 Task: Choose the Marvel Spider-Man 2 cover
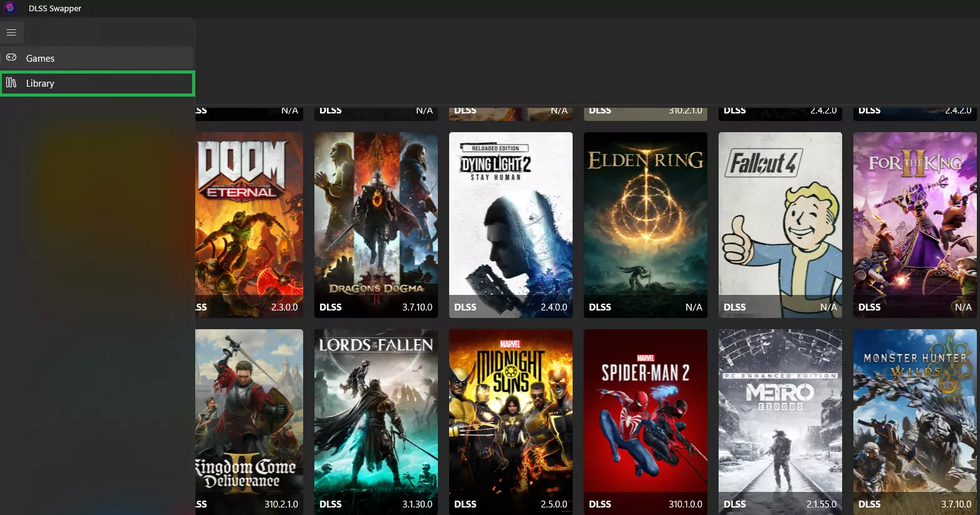coord(646,422)
